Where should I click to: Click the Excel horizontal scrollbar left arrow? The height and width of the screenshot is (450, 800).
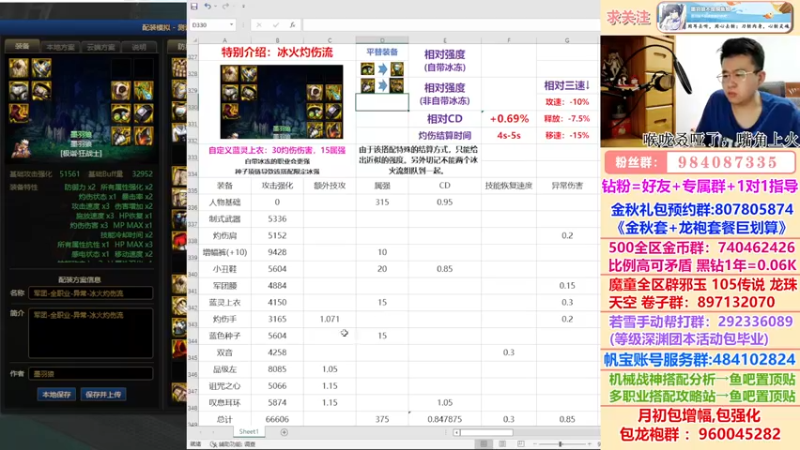(x=457, y=433)
